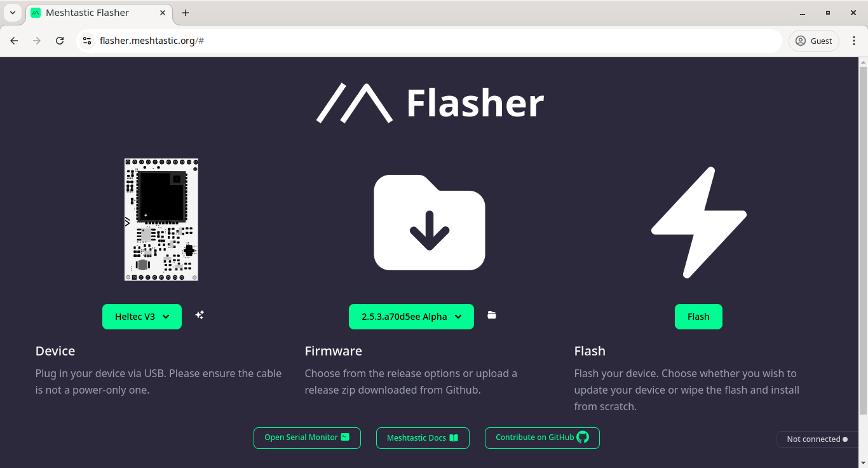Viewport: 868px width, 468px height.
Task: Click the Not connected status indicator
Action: (817, 439)
